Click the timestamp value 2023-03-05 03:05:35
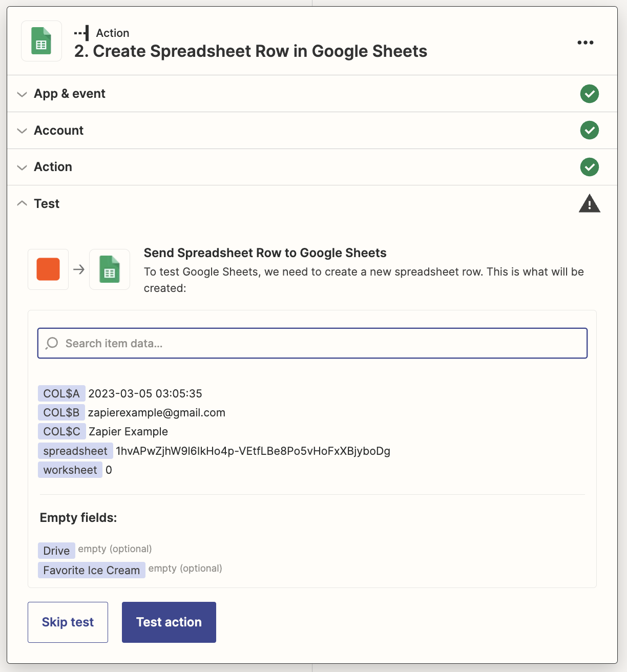This screenshot has height=672, width=627. coord(145,393)
